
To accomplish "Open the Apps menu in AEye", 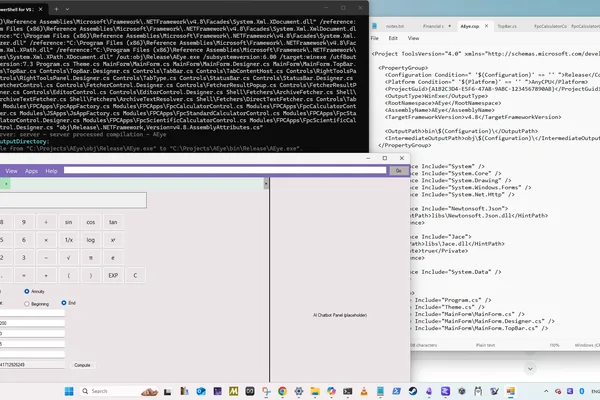I will point(31,171).
